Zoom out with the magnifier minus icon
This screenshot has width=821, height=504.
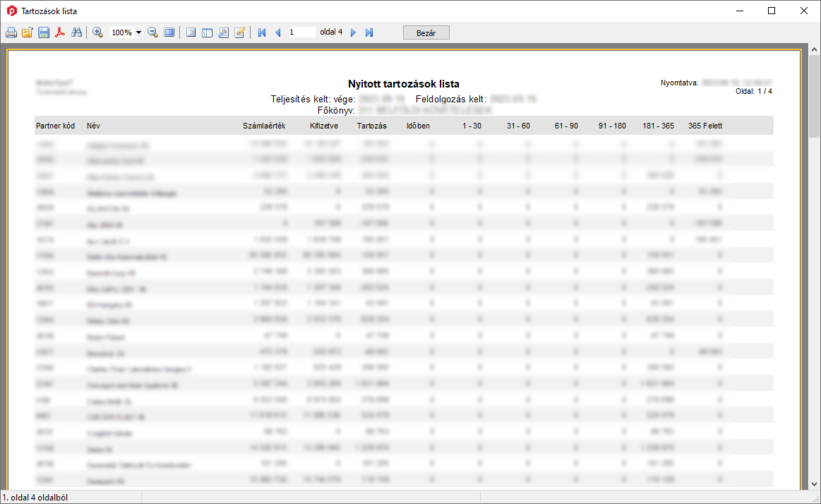(152, 32)
